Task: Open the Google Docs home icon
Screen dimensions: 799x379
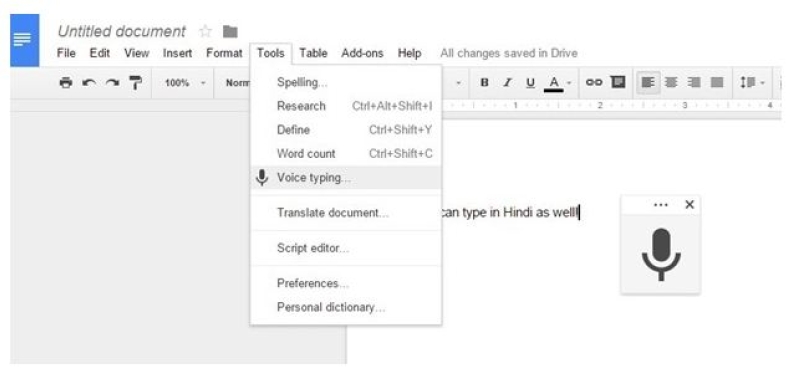Action: click(x=24, y=40)
